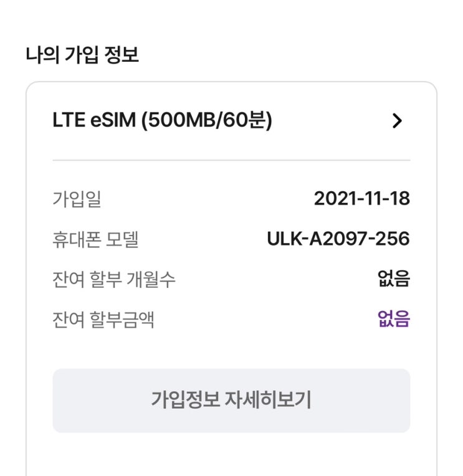Image resolution: width=463 pixels, height=476 pixels.
Task: Select the 잔여 할부 개월수 row label
Action: [114, 279]
